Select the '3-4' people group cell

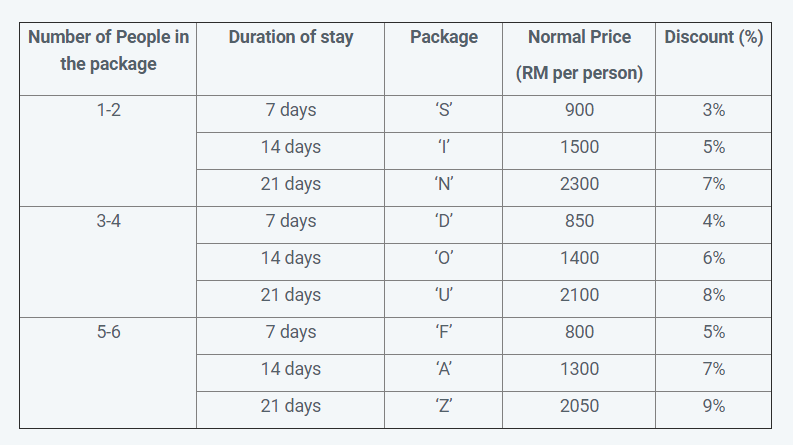point(108,221)
